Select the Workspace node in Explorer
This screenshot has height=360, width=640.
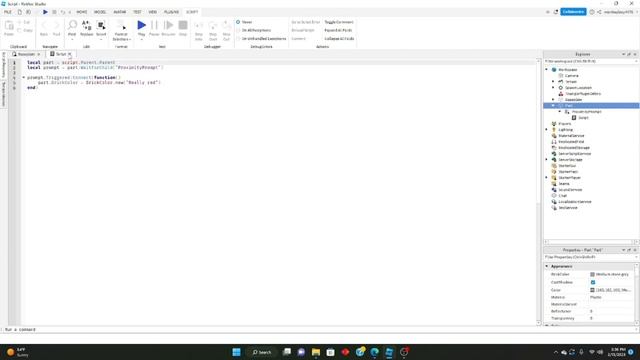pyautogui.click(x=567, y=70)
